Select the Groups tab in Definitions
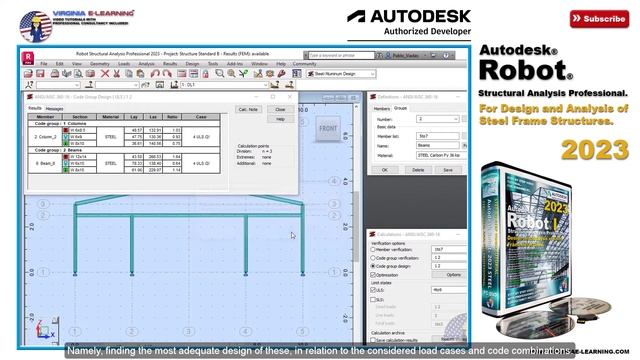Viewport: 640px width, 360px height. pos(400,108)
